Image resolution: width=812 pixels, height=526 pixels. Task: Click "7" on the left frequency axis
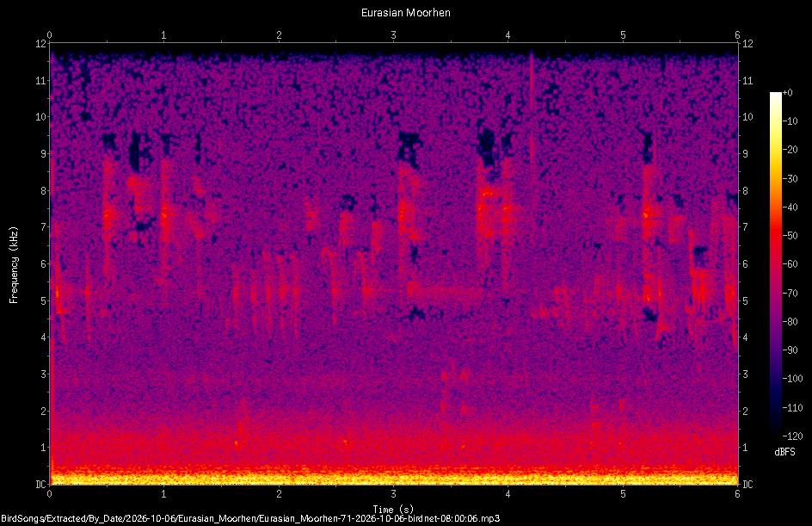point(43,227)
